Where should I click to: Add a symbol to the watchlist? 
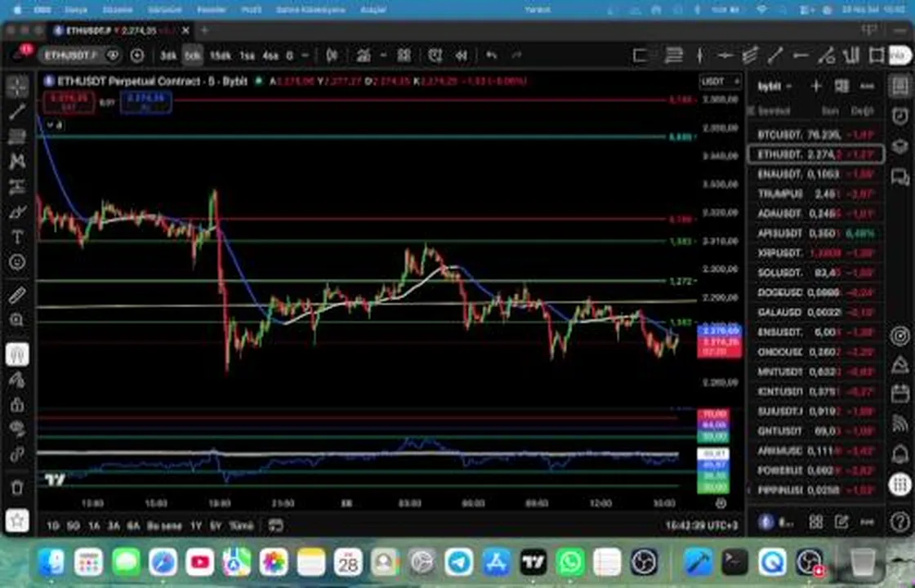click(816, 87)
